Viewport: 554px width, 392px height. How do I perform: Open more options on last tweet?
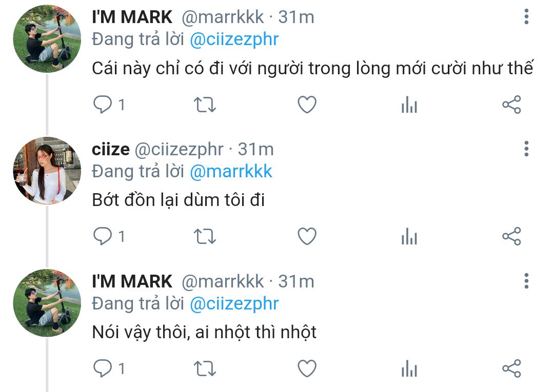tap(526, 281)
